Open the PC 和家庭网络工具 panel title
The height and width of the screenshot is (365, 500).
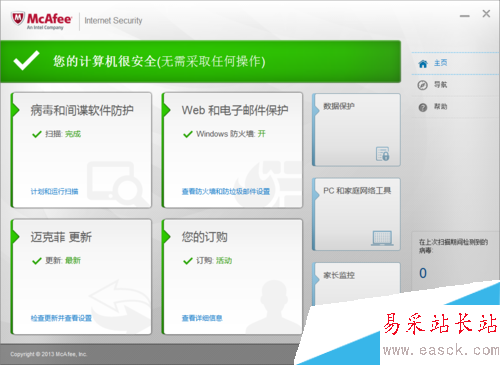pyautogui.click(x=357, y=191)
